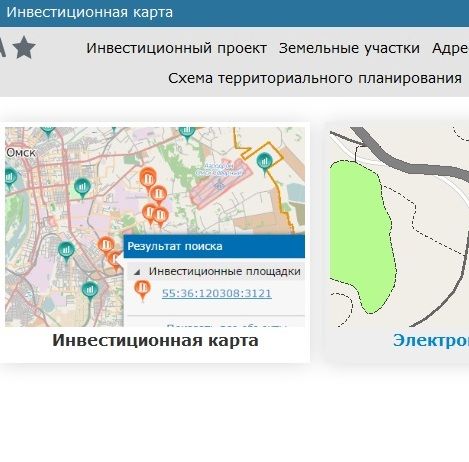Collapse the Инвестиционные площадки group

[137, 272]
